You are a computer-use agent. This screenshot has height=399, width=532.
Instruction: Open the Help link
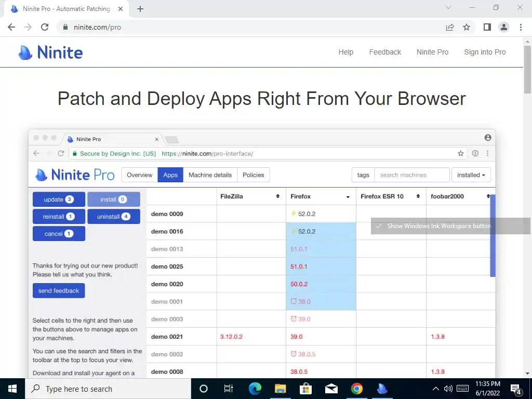pyautogui.click(x=345, y=52)
